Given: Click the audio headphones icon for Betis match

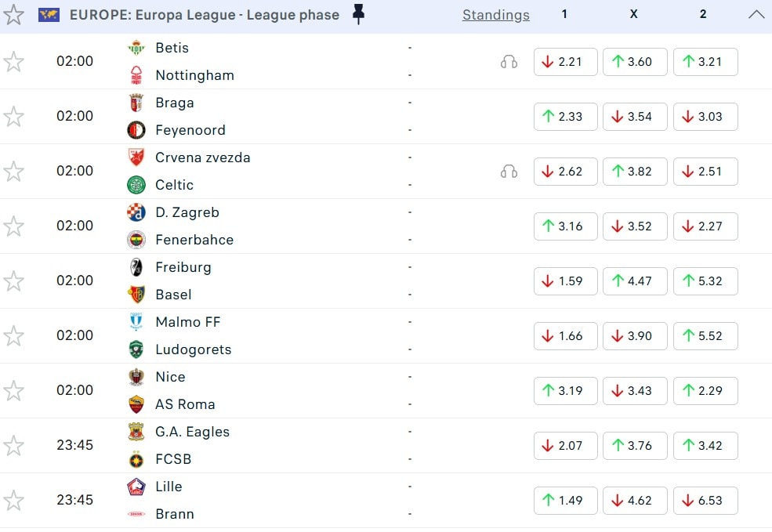Looking at the screenshot, I should coord(509,62).
